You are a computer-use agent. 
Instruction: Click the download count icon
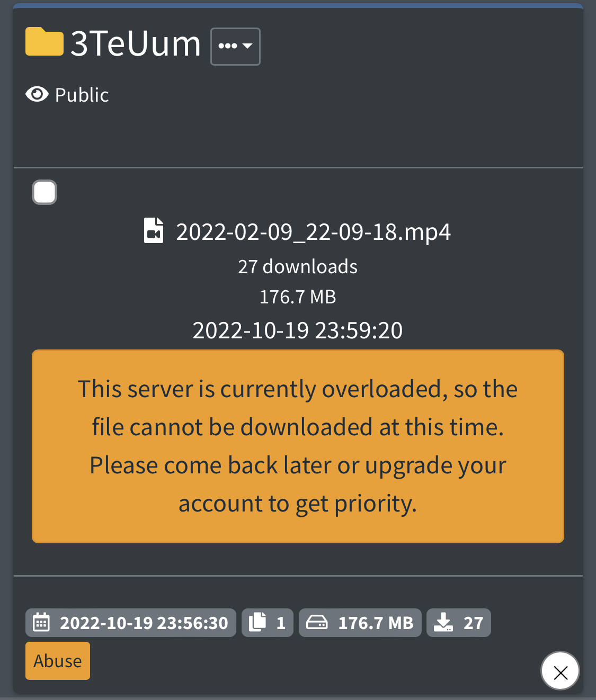[x=443, y=622]
